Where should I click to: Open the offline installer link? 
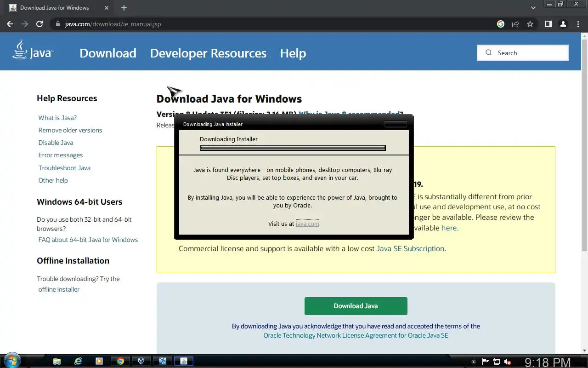(59, 289)
